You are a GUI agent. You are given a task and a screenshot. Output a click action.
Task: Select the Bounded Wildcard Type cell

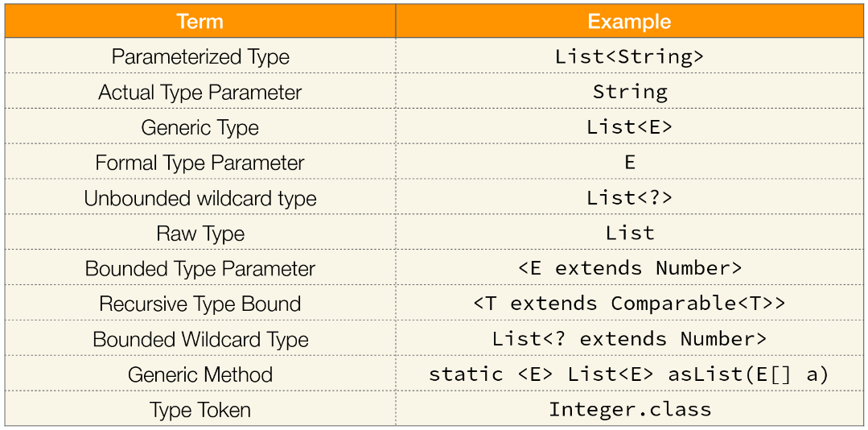point(200,339)
